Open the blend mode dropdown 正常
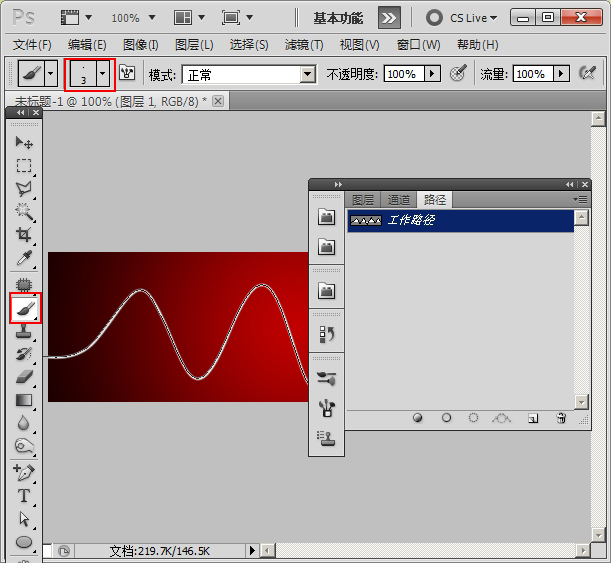Screen dimensions: 611x563 pos(249,74)
